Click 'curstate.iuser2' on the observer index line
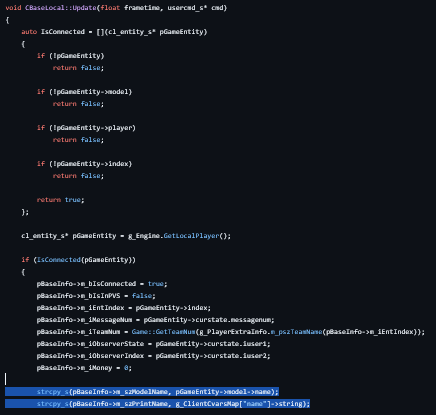Viewport: 436px width, 415px height. coord(237,356)
